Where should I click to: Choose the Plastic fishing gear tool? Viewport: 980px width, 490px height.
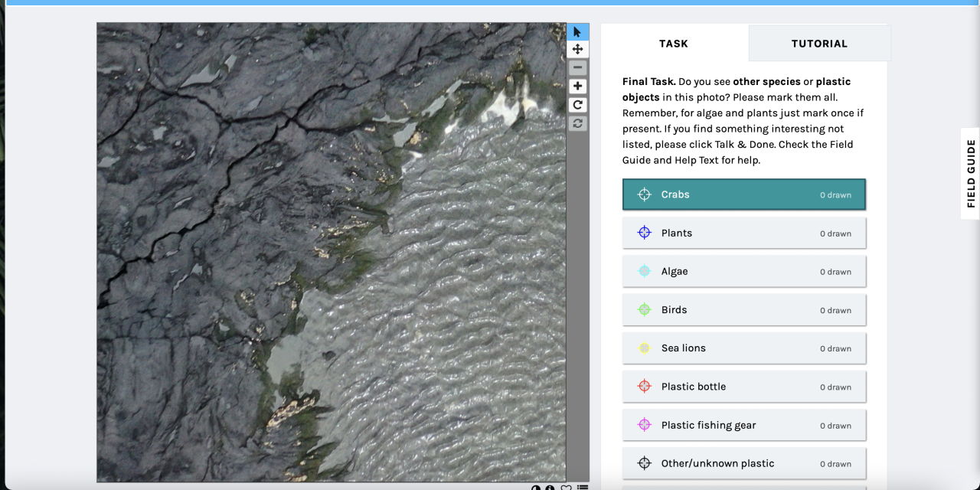(744, 425)
